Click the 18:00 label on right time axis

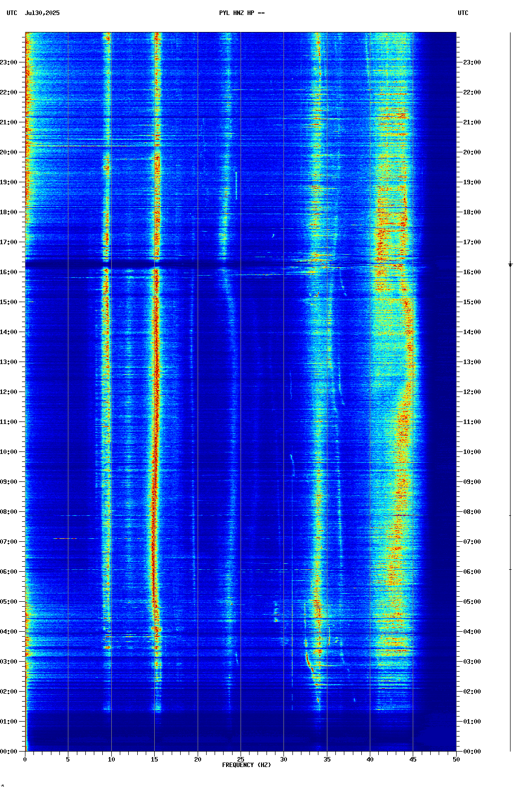(472, 212)
